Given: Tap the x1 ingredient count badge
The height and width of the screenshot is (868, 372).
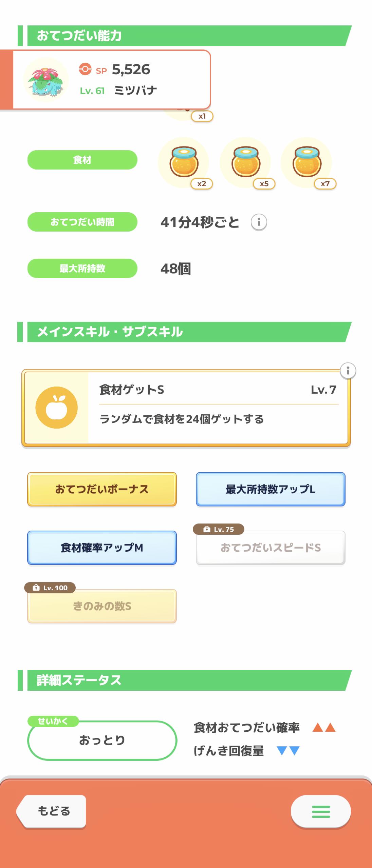Looking at the screenshot, I should (x=202, y=116).
